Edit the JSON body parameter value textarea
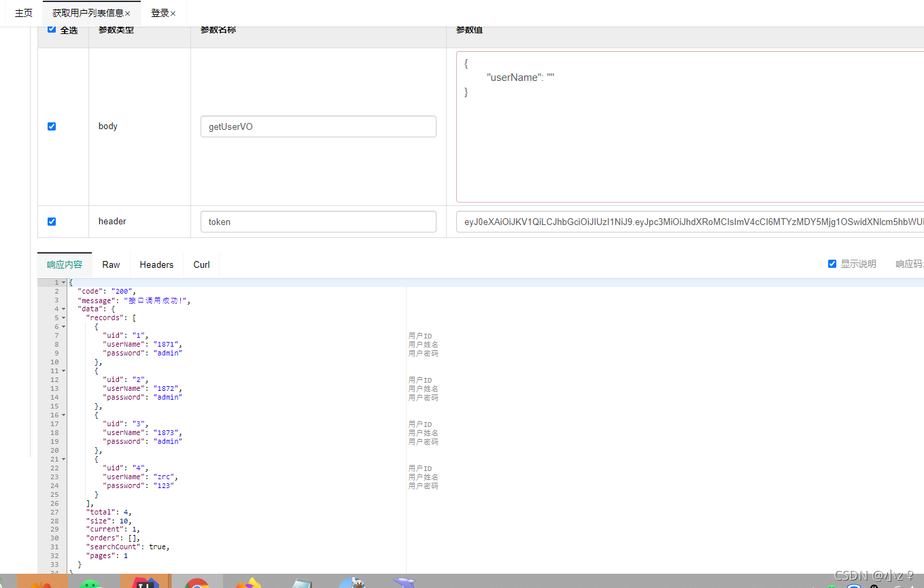 coord(690,127)
